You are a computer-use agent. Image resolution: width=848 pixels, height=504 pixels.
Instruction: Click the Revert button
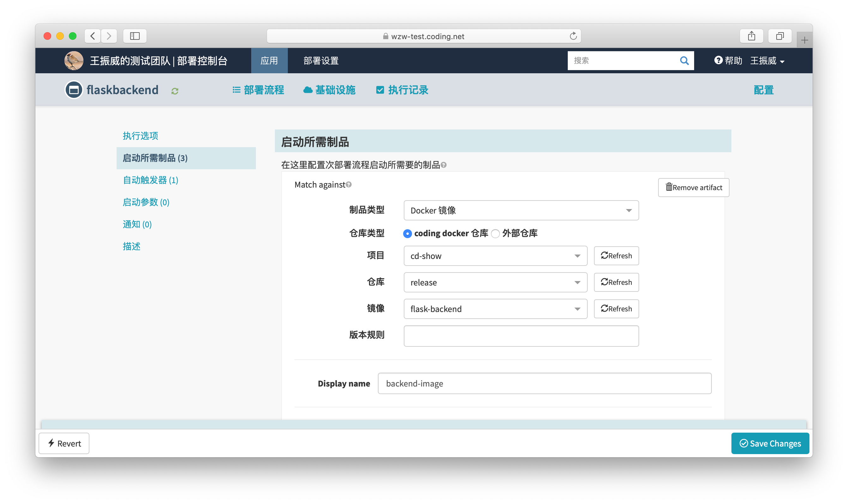pos(64,443)
